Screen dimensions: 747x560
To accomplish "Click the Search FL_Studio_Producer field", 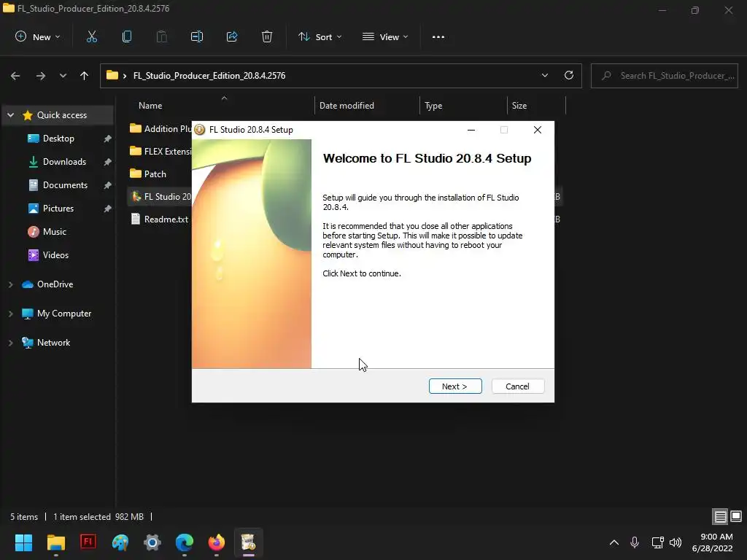I will click(665, 76).
